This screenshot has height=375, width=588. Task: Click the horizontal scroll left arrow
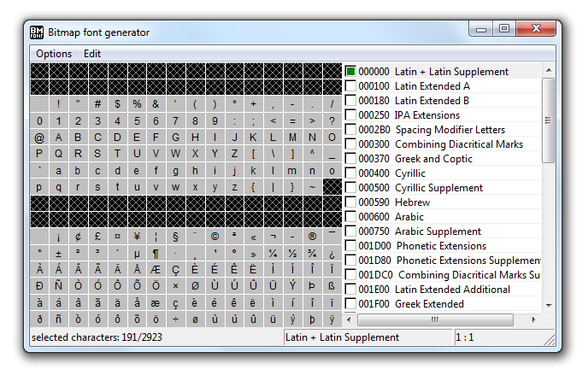point(349,319)
